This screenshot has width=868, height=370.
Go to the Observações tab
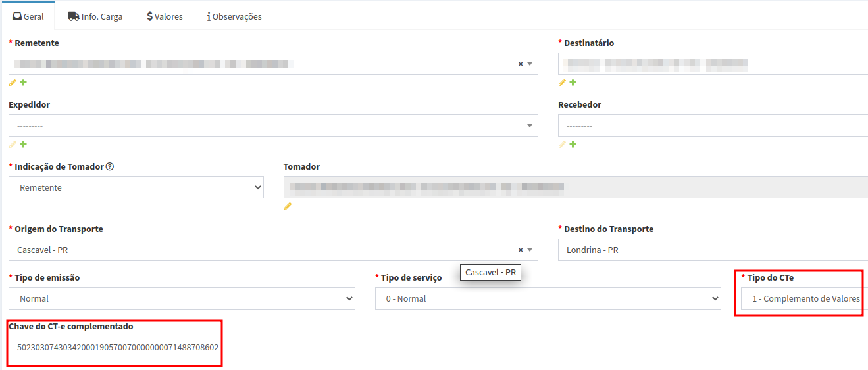(234, 16)
